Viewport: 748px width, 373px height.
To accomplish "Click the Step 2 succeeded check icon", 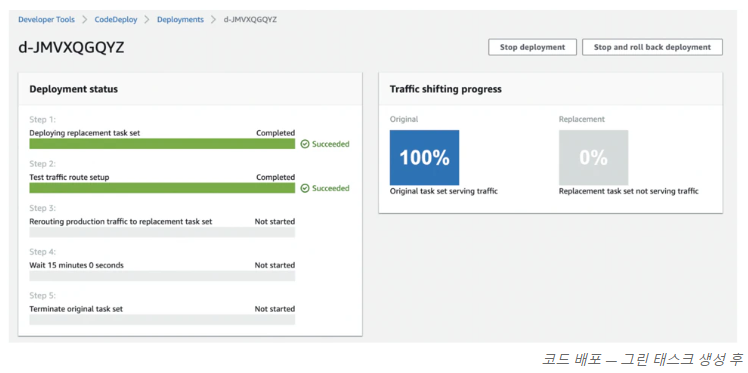I will tap(305, 188).
